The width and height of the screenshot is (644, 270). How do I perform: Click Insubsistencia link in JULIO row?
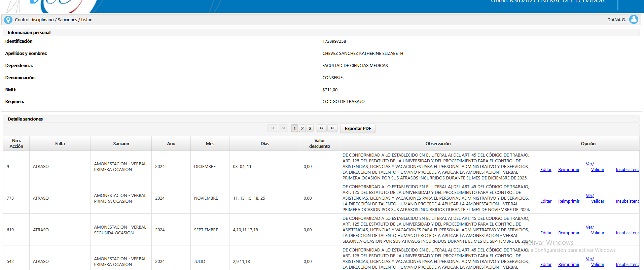click(x=628, y=265)
